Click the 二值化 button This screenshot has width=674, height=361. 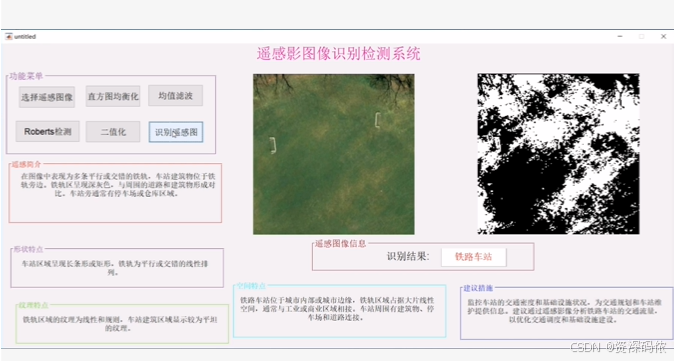coord(113,132)
